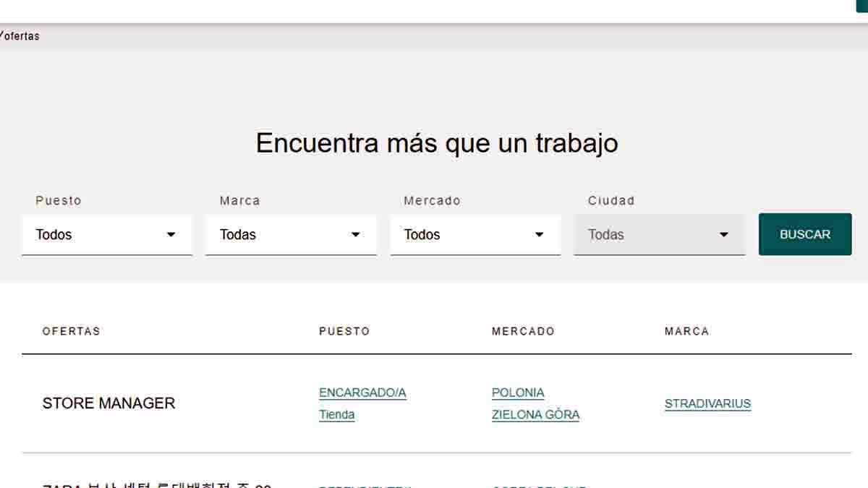The image size is (868, 488).
Task: Click the PUESTO table column header
Action: coord(344,331)
